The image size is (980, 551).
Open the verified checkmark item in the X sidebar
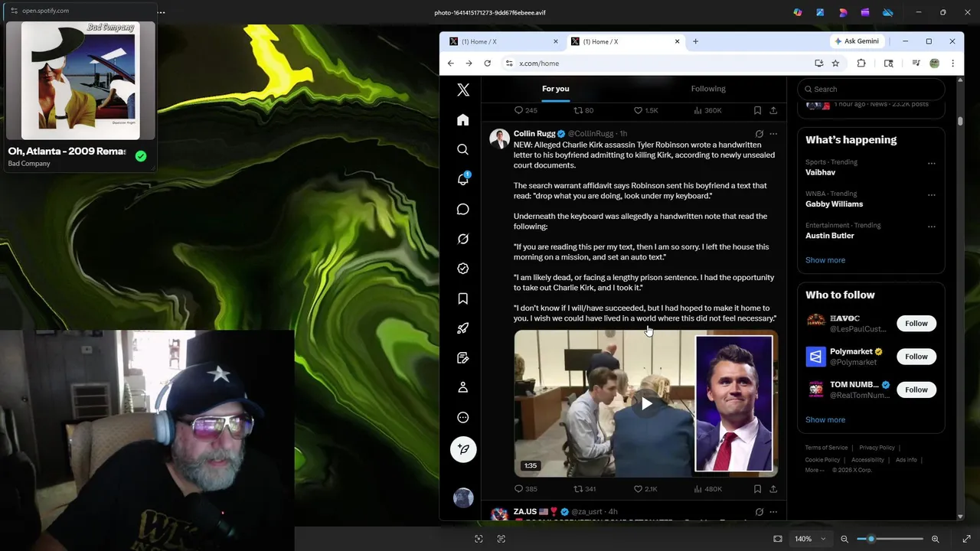click(463, 269)
